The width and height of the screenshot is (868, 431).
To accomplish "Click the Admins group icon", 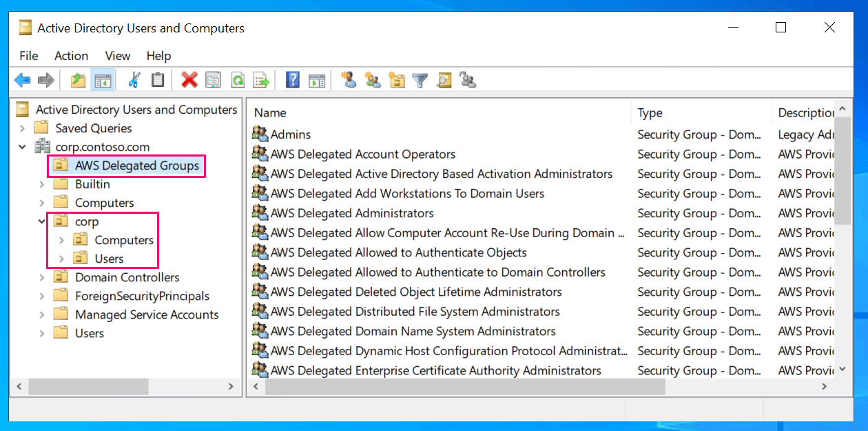I will click(x=260, y=134).
